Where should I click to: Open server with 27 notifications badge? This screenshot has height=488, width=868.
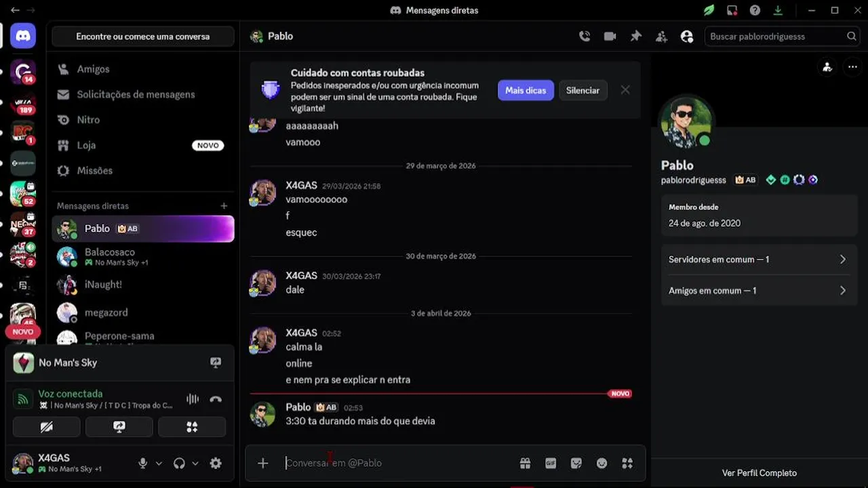point(23,224)
